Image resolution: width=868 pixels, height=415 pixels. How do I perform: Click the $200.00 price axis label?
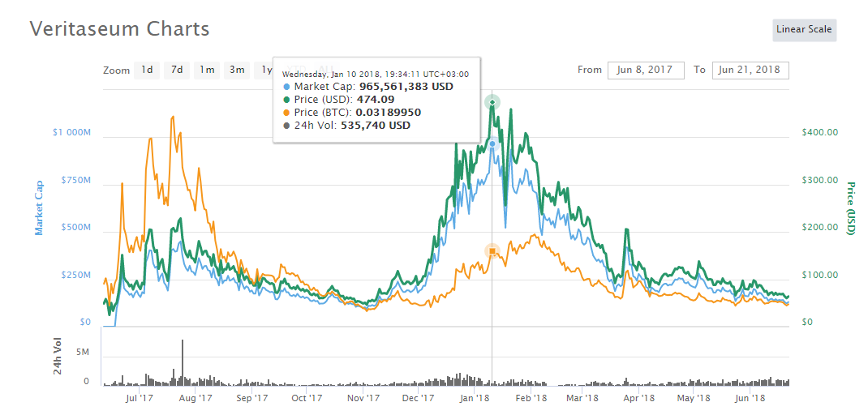tap(820, 228)
